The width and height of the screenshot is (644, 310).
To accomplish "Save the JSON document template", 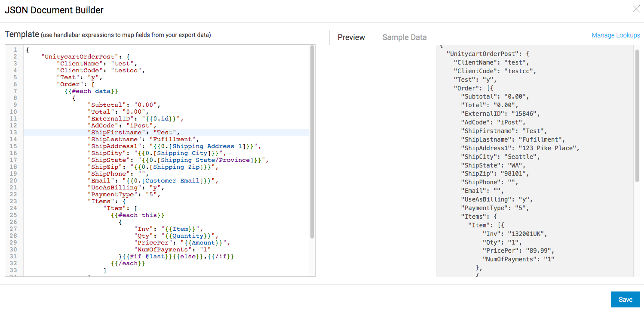I will point(625,300).
